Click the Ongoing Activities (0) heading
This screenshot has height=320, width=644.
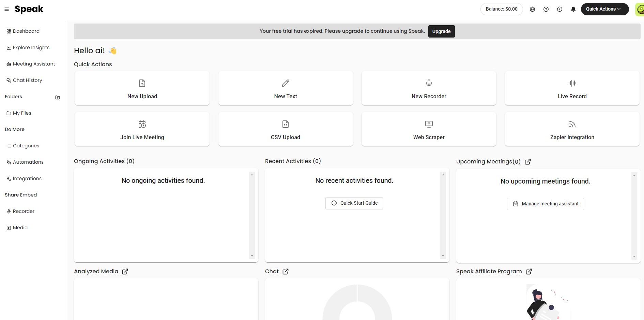click(104, 161)
